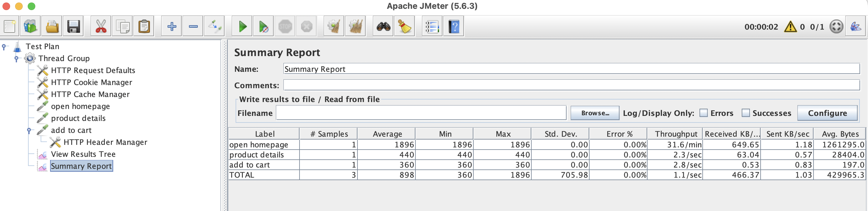This screenshot has width=868, height=211.
Task: Select Test Plan root in tree
Action: coord(43,47)
